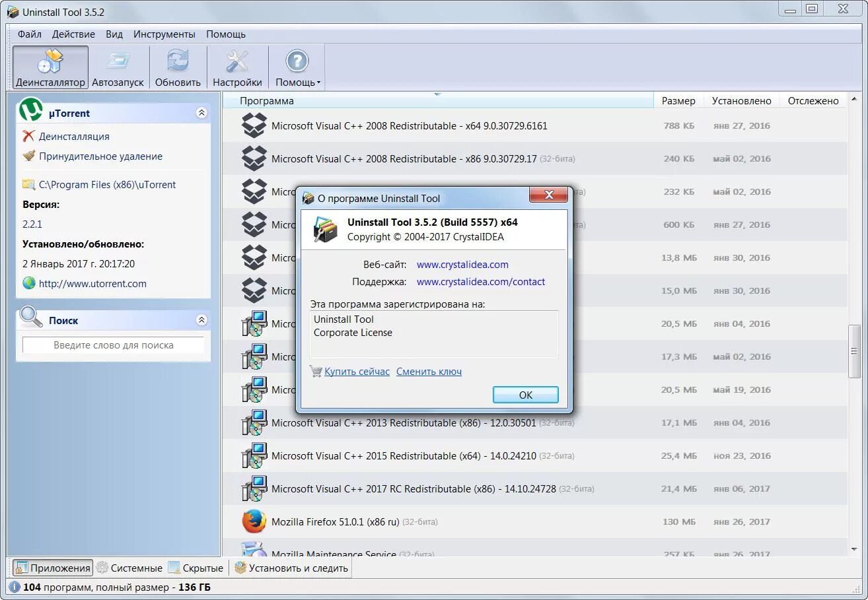
Task: Select icon of Visual C++ 2008 x86 9.0.30729.17
Action: (254, 158)
